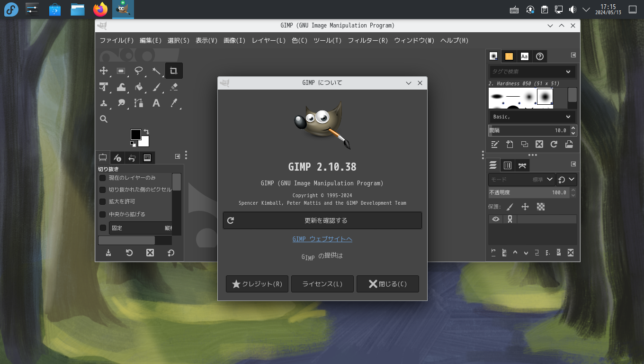Click 閉じる(C) in the about dialog
This screenshot has height=364, width=644.
tap(388, 284)
